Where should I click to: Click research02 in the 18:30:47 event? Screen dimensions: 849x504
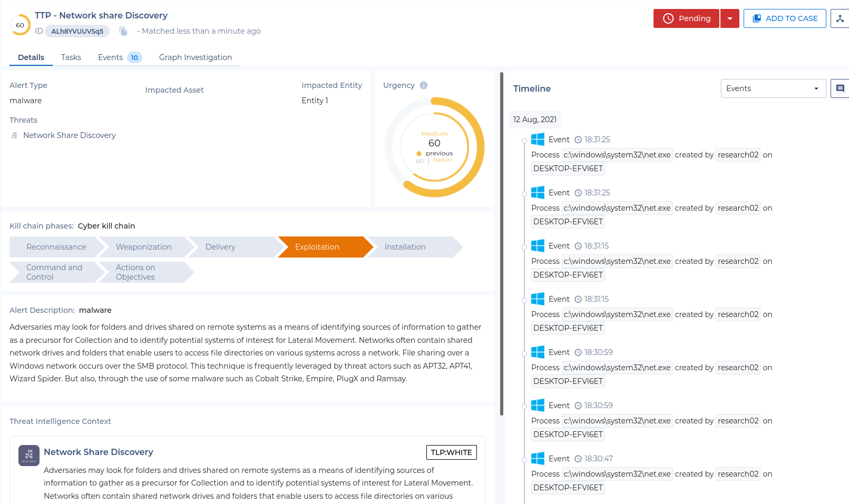738,474
